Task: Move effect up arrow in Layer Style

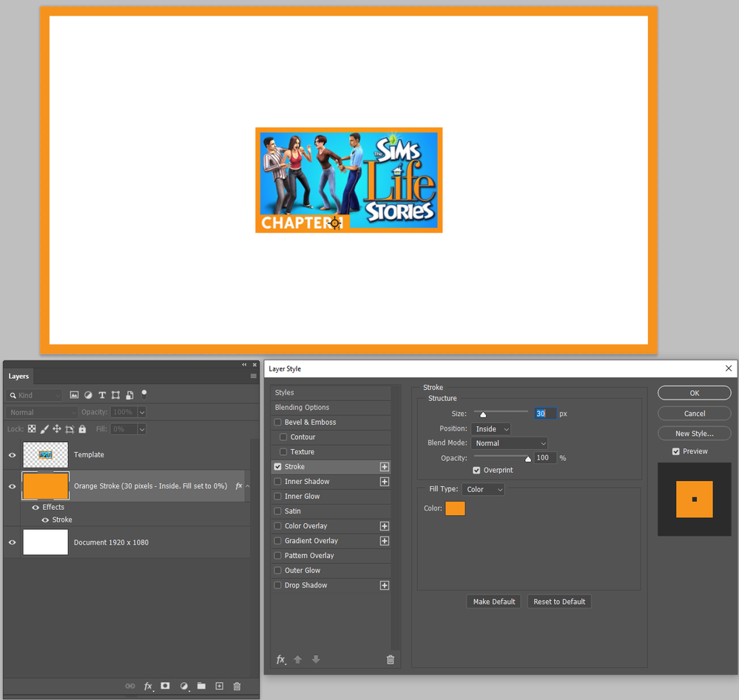Action: (297, 659)
